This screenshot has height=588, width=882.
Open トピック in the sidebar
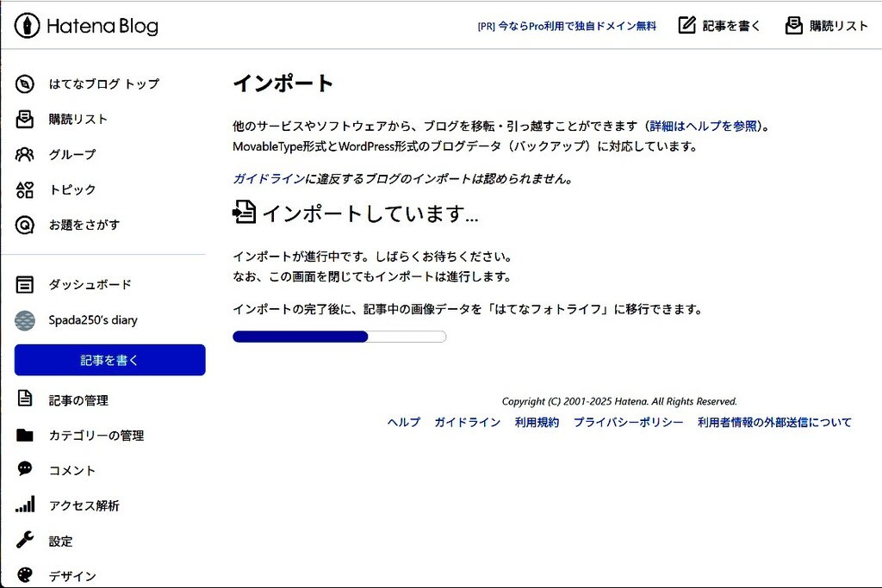coord(72,189)
